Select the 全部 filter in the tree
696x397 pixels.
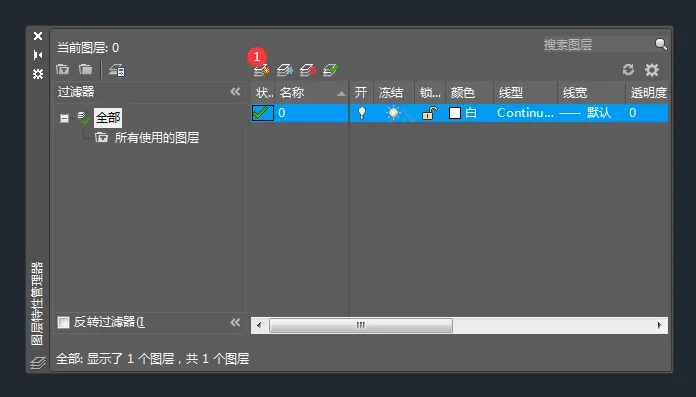click(x=108, y=118)
